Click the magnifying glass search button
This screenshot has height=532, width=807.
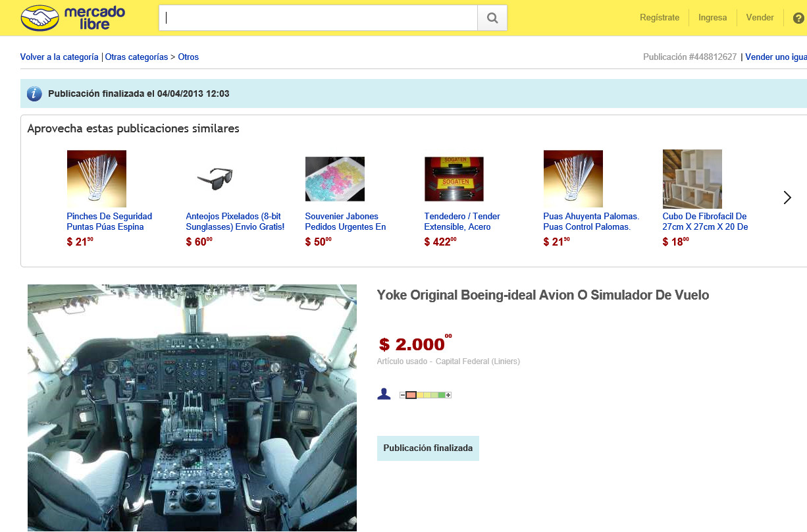pyautogui.click(x=492, y=18)
